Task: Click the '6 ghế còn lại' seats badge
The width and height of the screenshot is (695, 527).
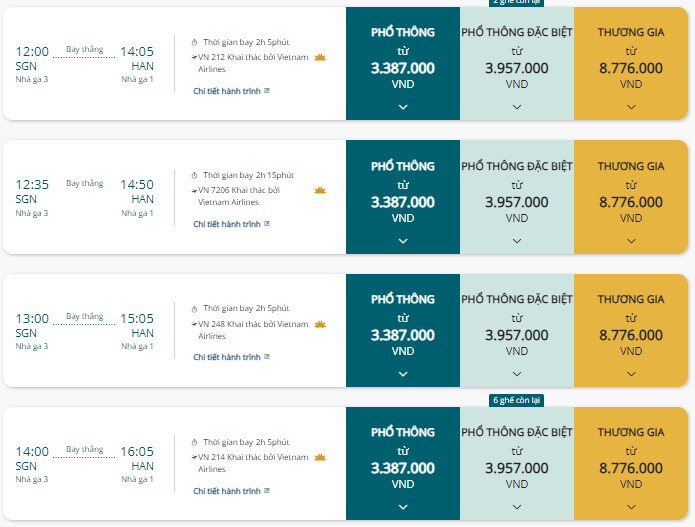Action: 516,400
